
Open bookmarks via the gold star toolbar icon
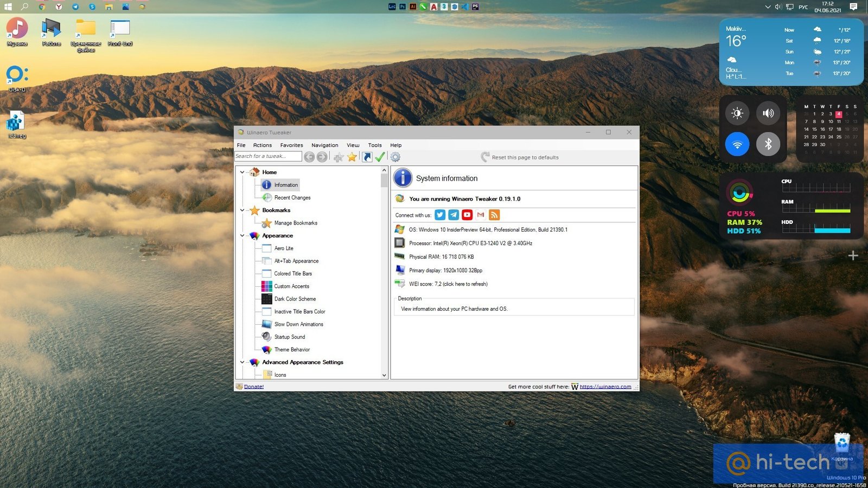(352, 157)
